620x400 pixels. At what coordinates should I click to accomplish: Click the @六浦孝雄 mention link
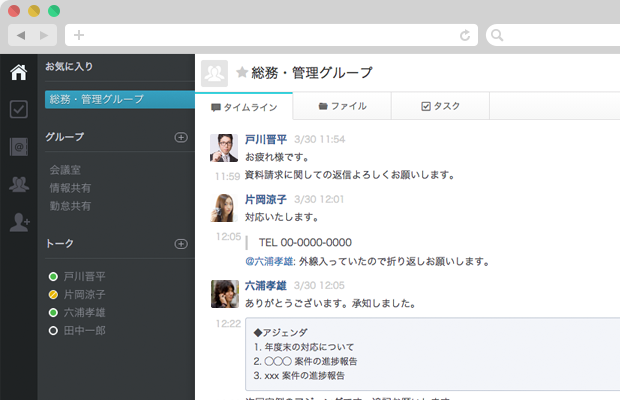click(270, 262)
